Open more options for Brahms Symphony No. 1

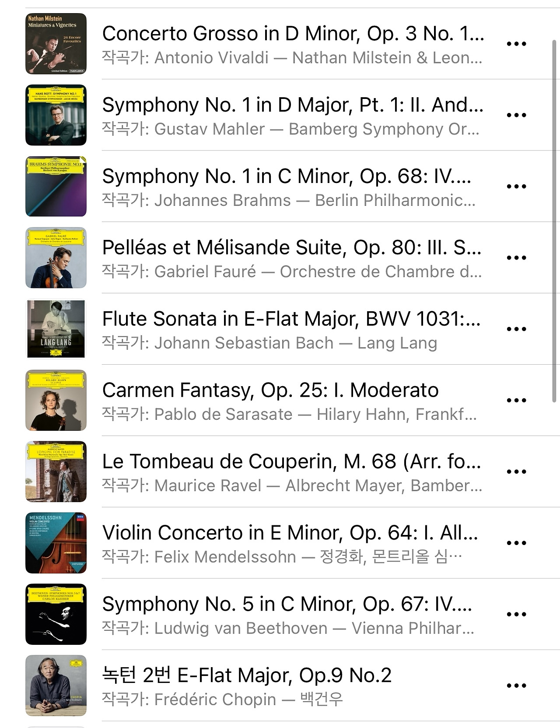[516, 186]
